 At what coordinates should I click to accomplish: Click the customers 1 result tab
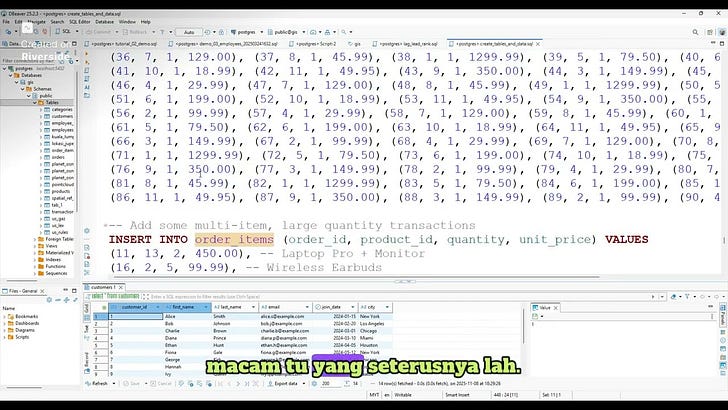click(102, 287)
